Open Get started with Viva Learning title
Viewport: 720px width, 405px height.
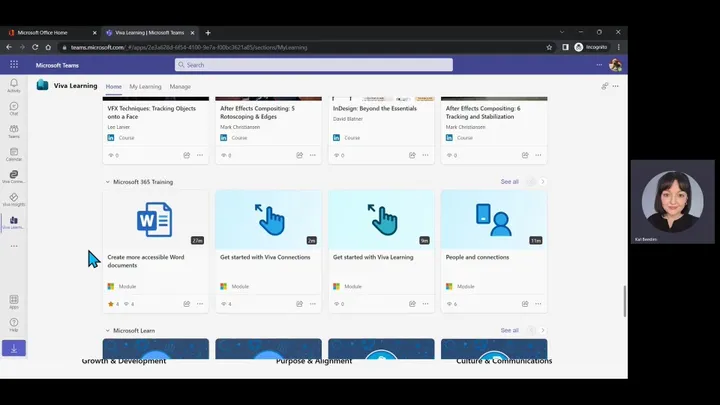pyautogui.click(x=373, y=257)
